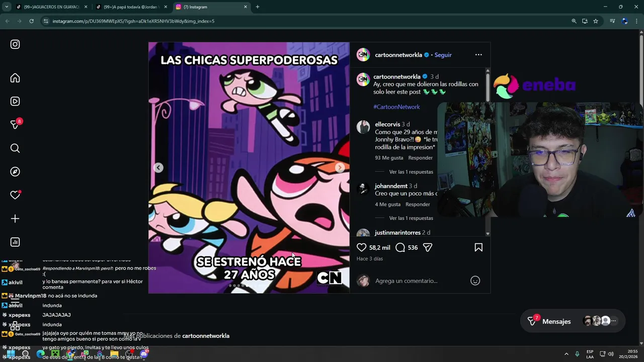Go to the previous carousel image
The height and width of the screenshot is (362, 644).
click(158, 168)
